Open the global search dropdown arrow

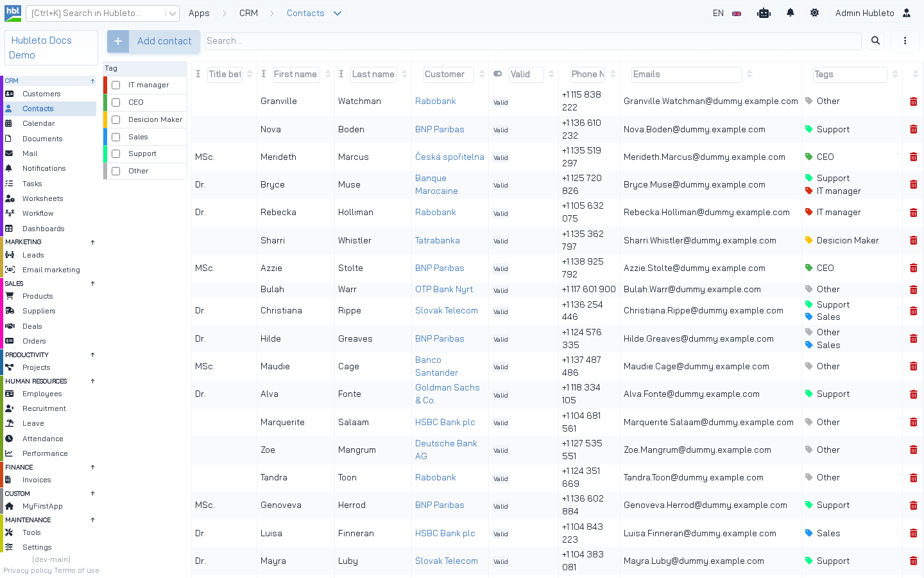[171, 13]
